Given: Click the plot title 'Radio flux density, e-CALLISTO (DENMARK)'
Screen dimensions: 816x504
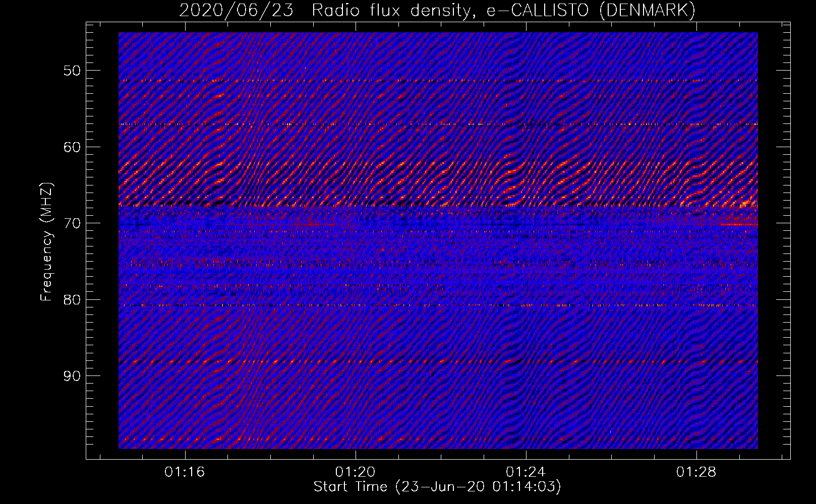Looking at the screenshot, I should pos(503,11).
